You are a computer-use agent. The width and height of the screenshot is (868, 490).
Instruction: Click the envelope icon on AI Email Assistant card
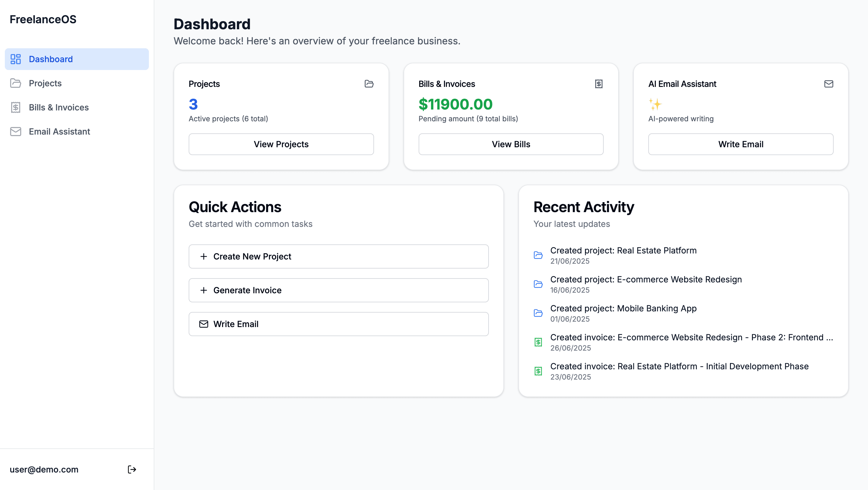pyautogui.click(x=829, y=84)
